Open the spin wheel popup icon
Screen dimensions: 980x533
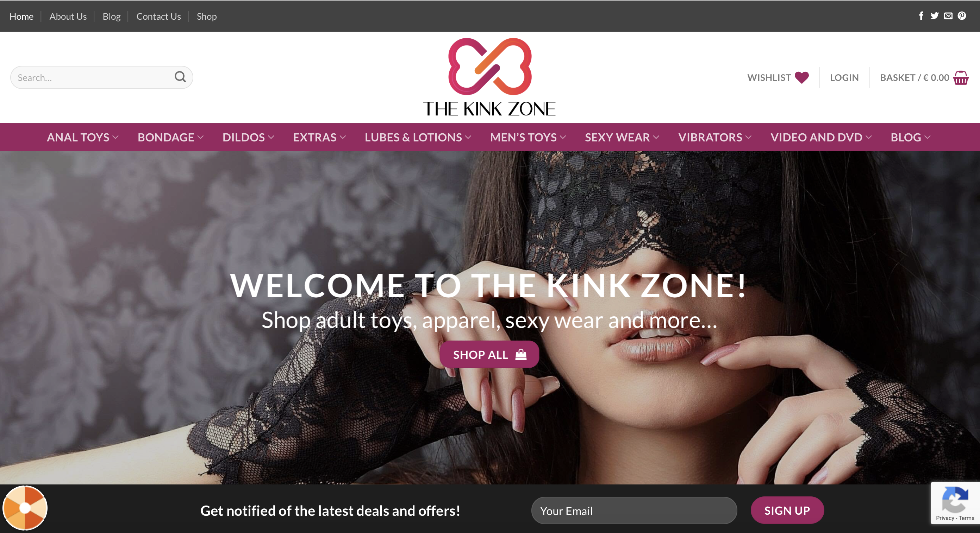[25, 508]
